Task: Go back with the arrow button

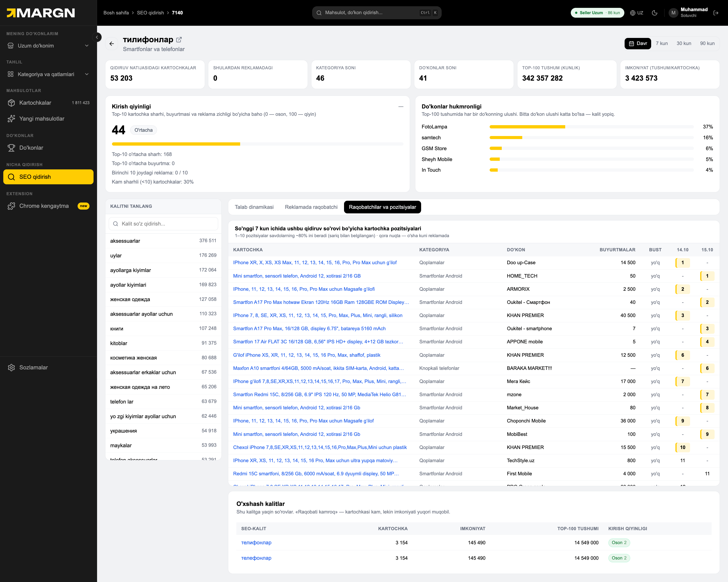Action: [x=112, y=43]
